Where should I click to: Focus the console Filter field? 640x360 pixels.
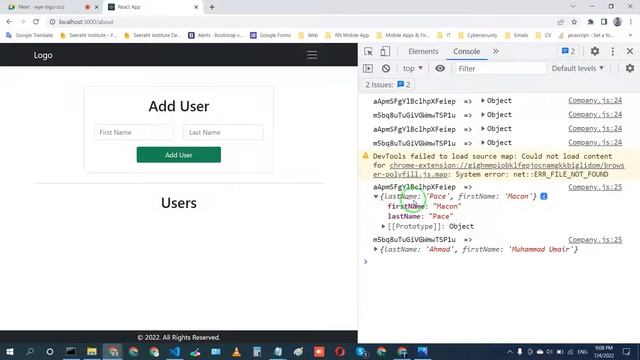point(501,69)
